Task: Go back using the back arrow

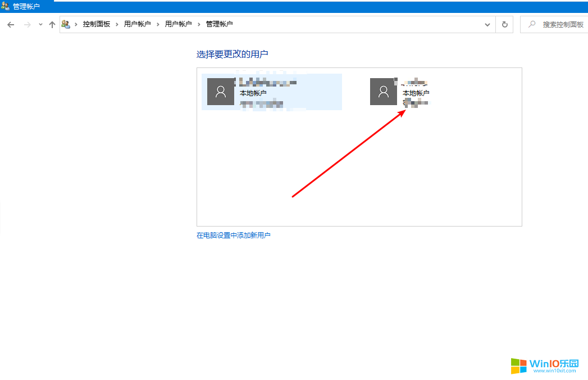Action: point(11,25)
